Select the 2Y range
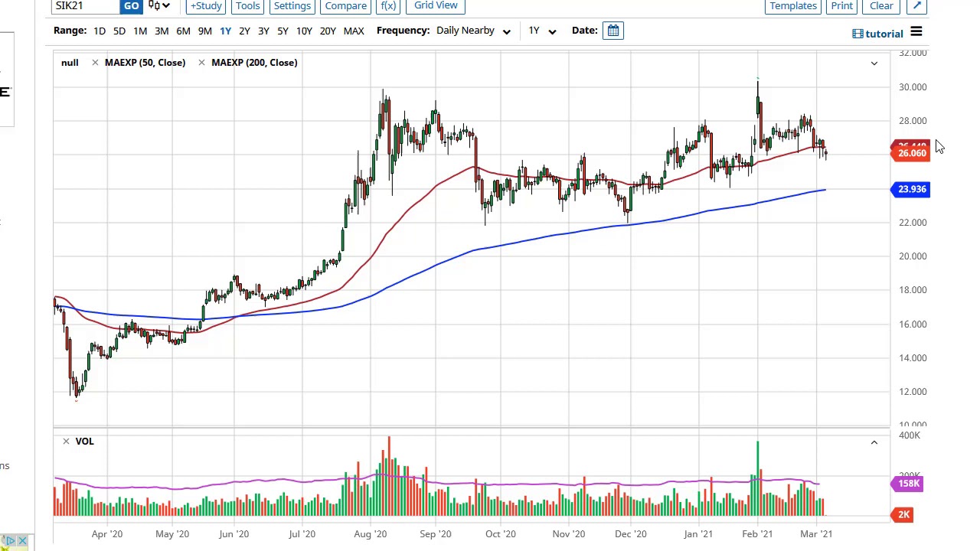 (244, 31)
